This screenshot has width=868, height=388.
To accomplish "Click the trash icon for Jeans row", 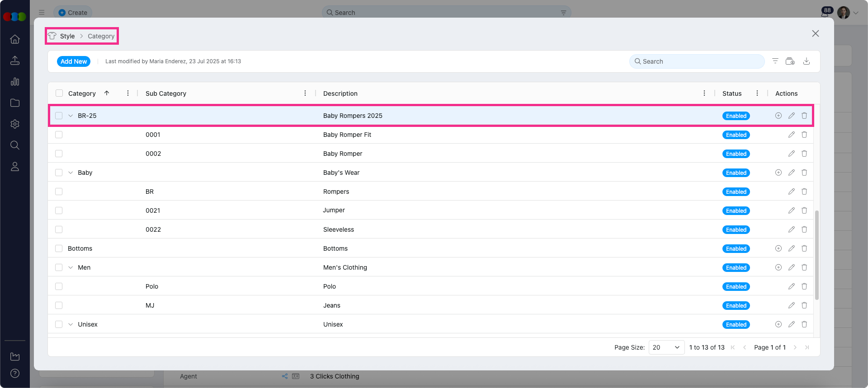I will tap(804, 305).
